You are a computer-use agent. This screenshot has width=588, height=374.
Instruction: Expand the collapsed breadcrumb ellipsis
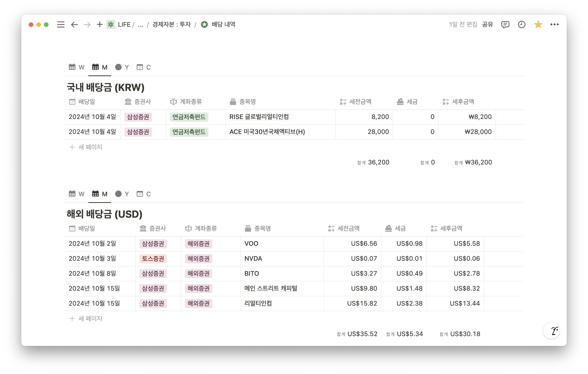tap(140, 24)
